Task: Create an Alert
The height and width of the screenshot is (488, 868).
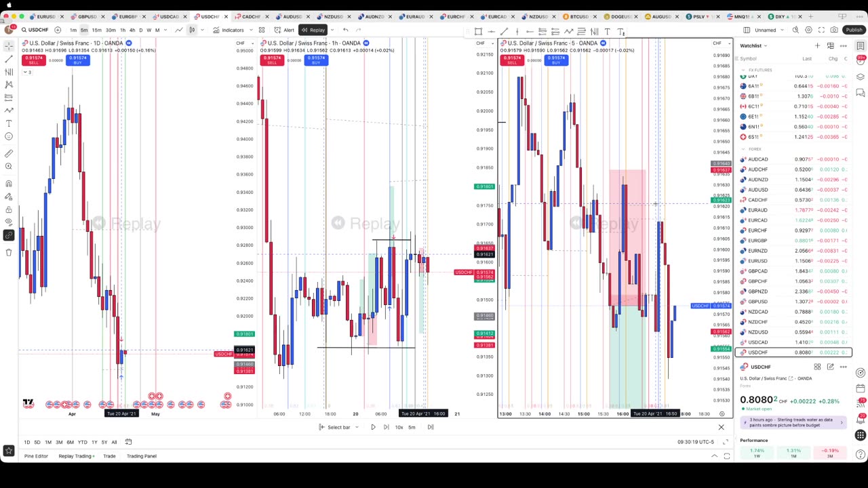Action: coord(285,30)
